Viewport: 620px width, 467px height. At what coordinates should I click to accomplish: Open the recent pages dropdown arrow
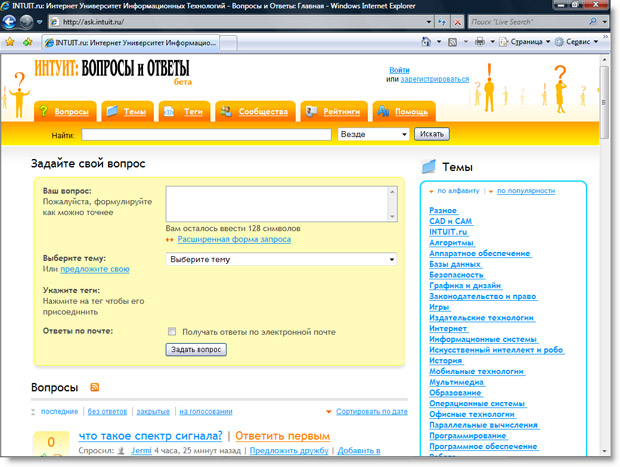(x=40, y=22)
